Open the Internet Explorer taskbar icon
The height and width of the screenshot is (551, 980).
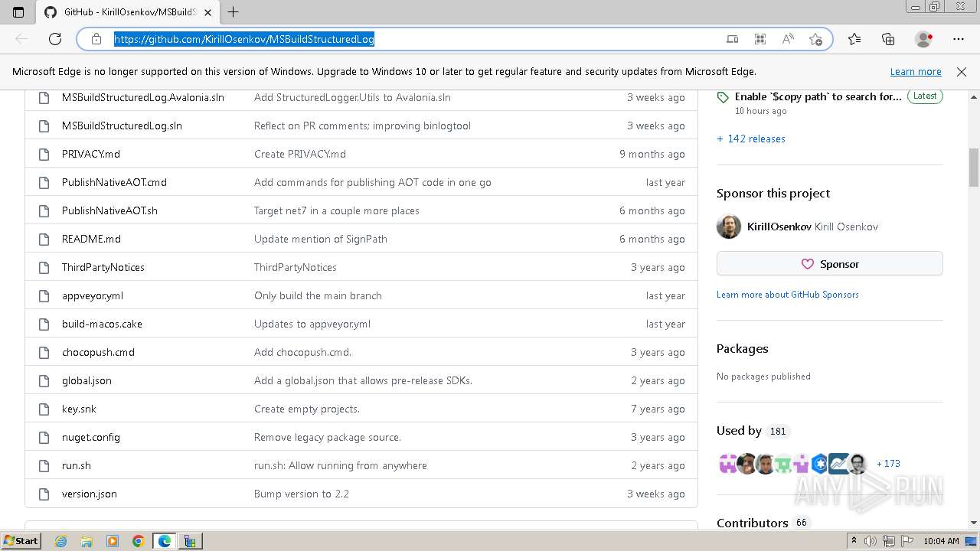(x=60, y=541)
